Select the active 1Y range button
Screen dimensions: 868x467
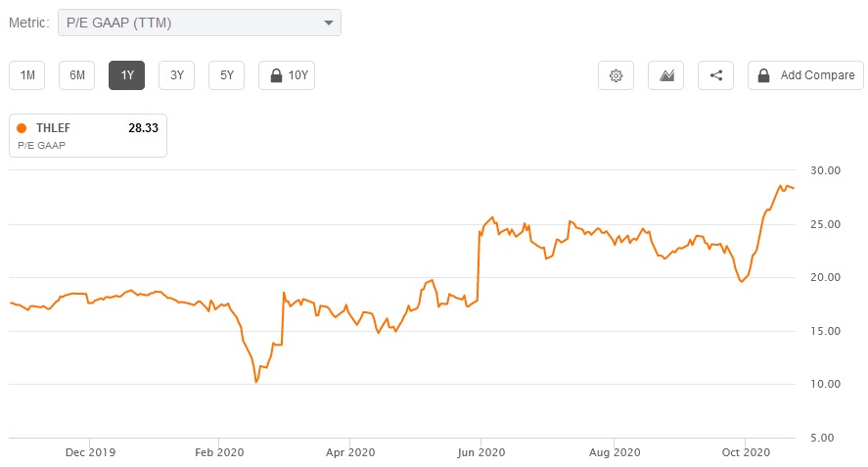[126, 75]
